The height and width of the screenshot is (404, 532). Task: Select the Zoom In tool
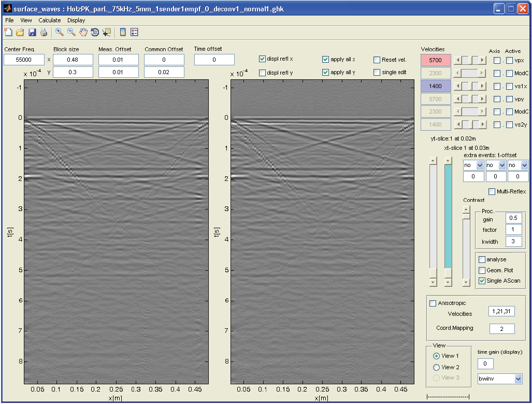click(x=60, y=32)
